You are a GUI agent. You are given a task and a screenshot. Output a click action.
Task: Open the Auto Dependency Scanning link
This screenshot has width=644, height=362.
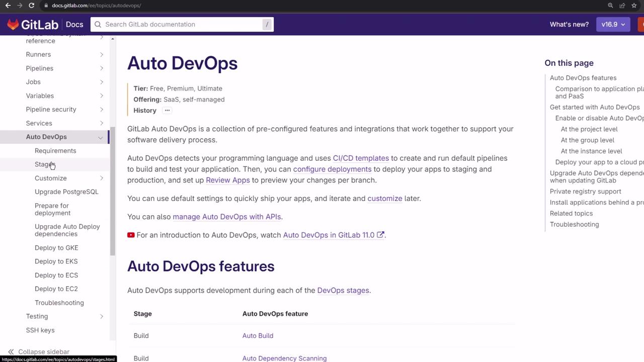284,358
